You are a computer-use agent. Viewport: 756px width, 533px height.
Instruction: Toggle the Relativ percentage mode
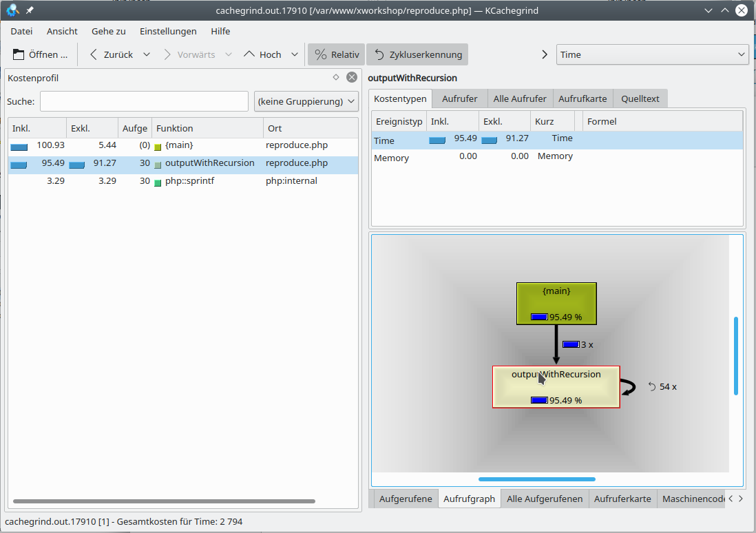pyautogui.click(x=337, y=54)
